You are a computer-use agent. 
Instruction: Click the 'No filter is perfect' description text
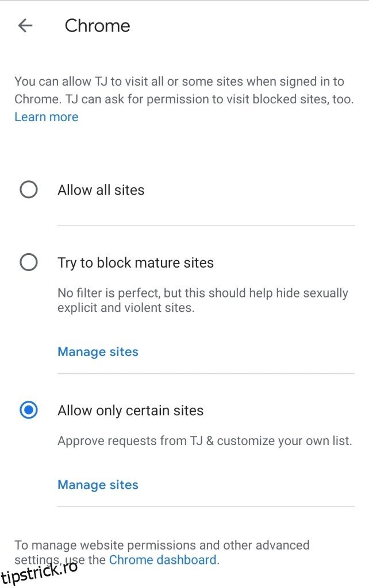[203, 300]
